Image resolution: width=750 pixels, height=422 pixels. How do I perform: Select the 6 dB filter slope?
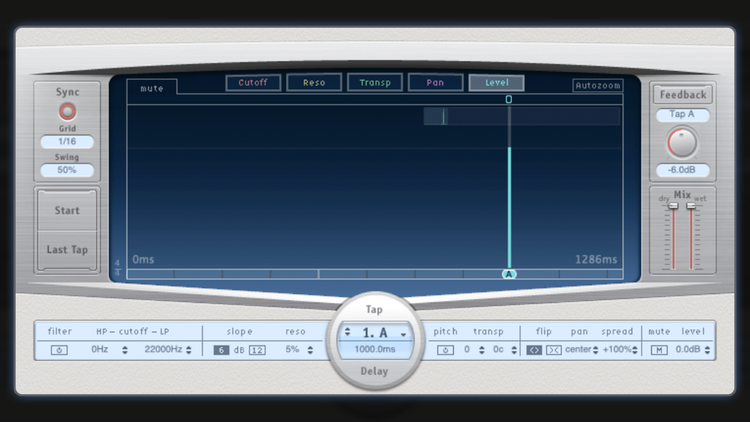(x=221, y=350)
